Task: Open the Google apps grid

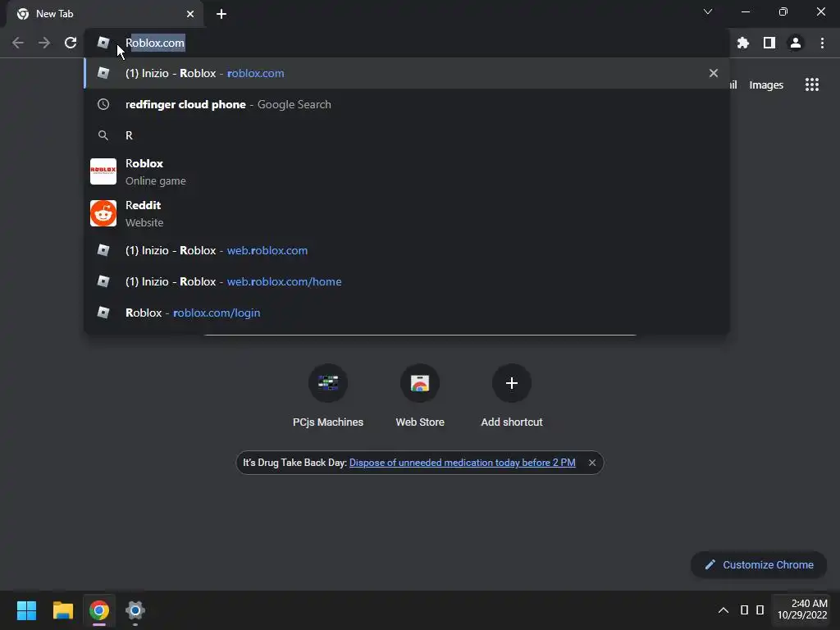Action: (x=812, y=84)
